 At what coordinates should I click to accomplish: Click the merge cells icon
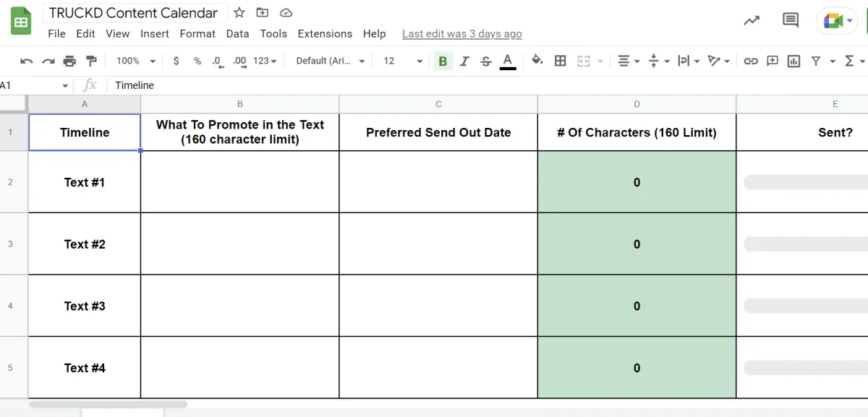[583, 61]
